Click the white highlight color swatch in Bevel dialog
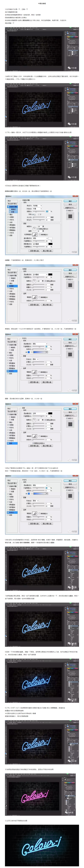 [x=50, y=238]
